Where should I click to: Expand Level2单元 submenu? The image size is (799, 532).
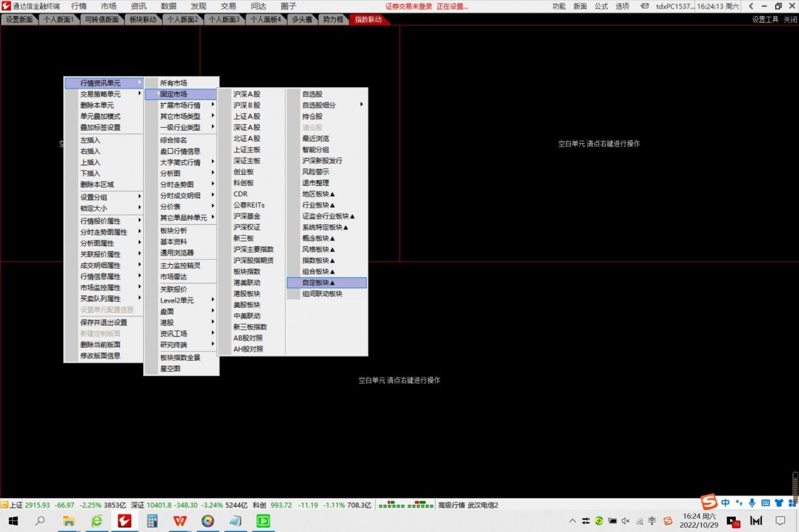coord(182,300)
